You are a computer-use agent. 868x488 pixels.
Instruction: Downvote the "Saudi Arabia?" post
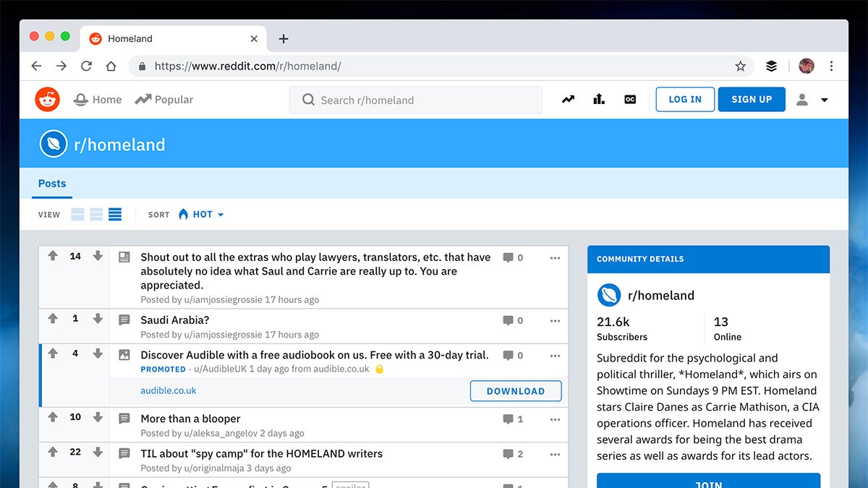98,319
